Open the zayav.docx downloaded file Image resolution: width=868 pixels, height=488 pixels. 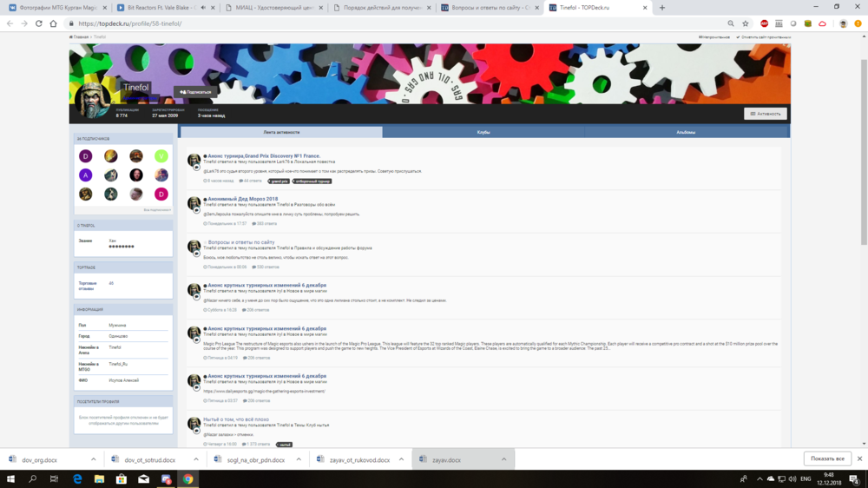pyautogui.click(x=446, y=459)
